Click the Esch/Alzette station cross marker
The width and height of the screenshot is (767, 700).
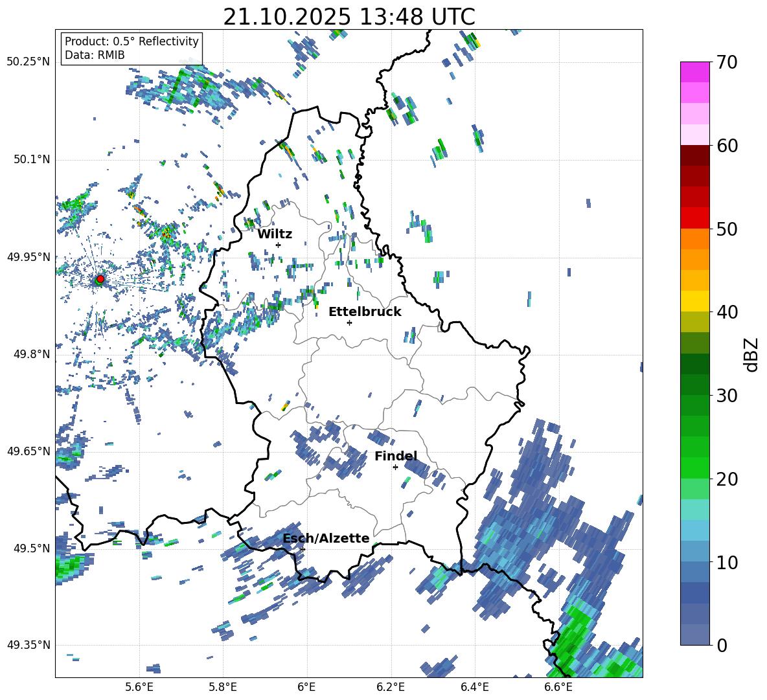click(x=303, y=549)
